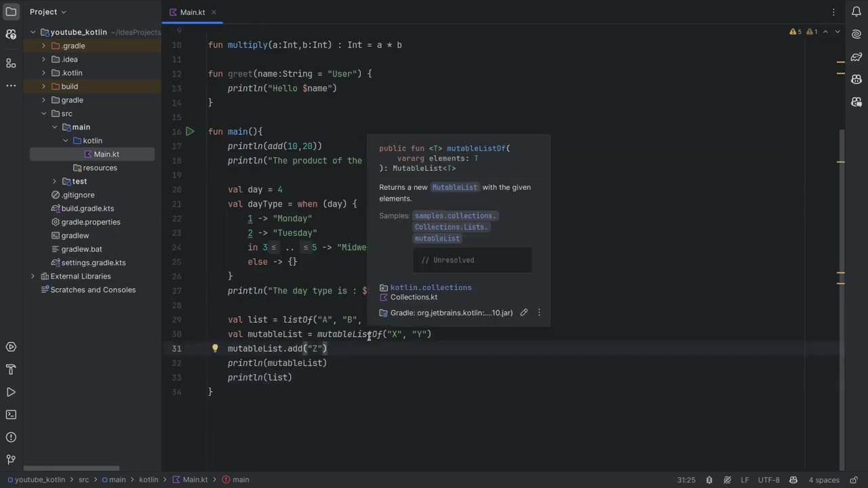The height and width of the screenshot is (488, 868).
Task: Open the Run tool window
Action: coord(11,392)
